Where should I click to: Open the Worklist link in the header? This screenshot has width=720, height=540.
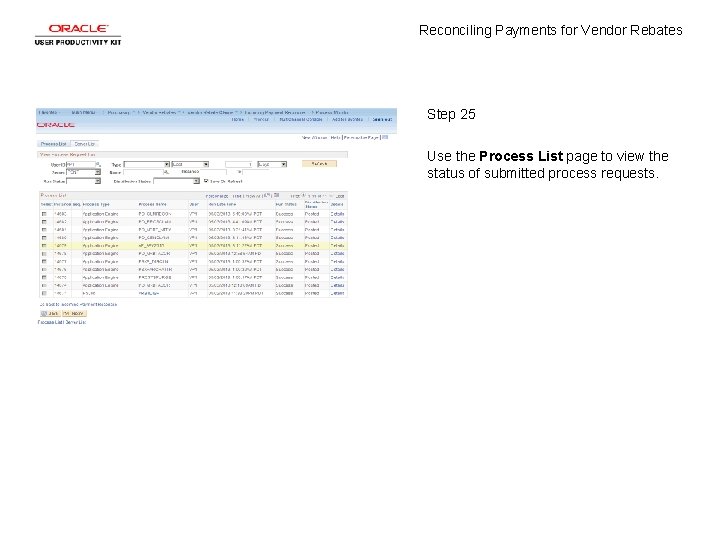point(261,119)
